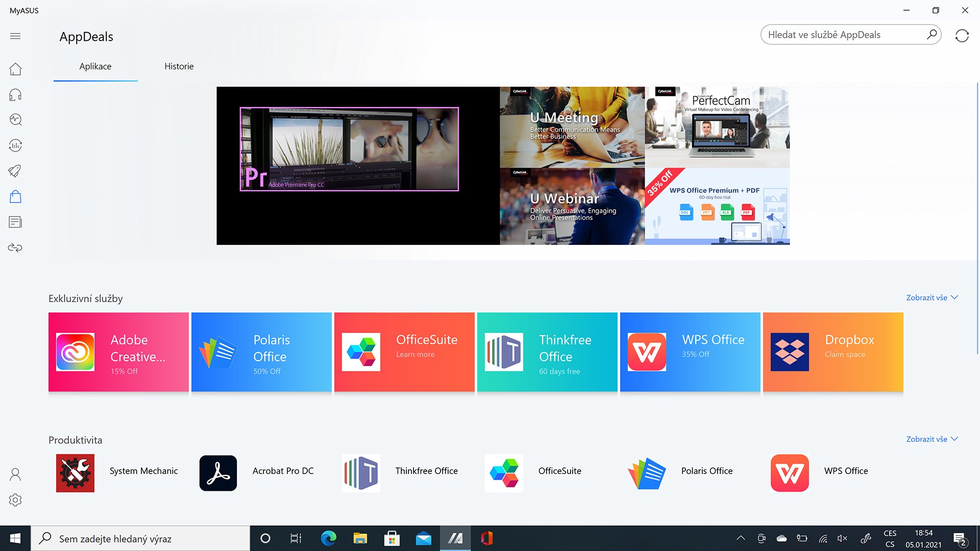Viewport: 980px width, 551px height.
Task: Click the Acrobat Pro DC app icon
Action: tap(218, 473)
